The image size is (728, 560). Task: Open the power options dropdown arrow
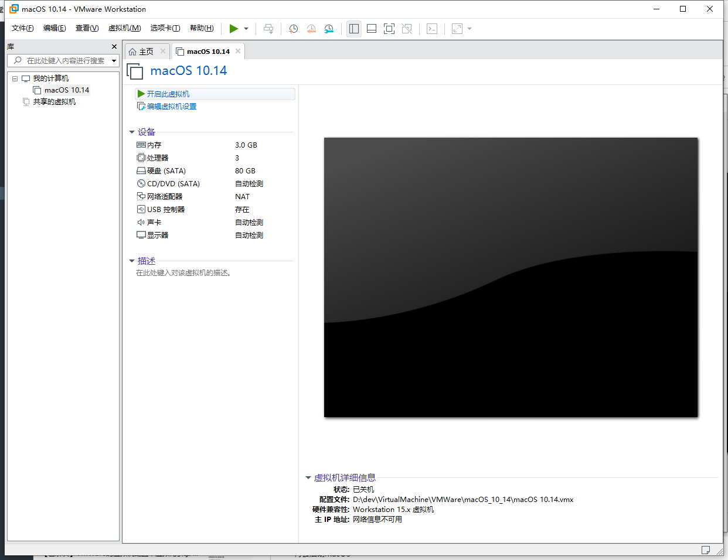coord(246,29)
